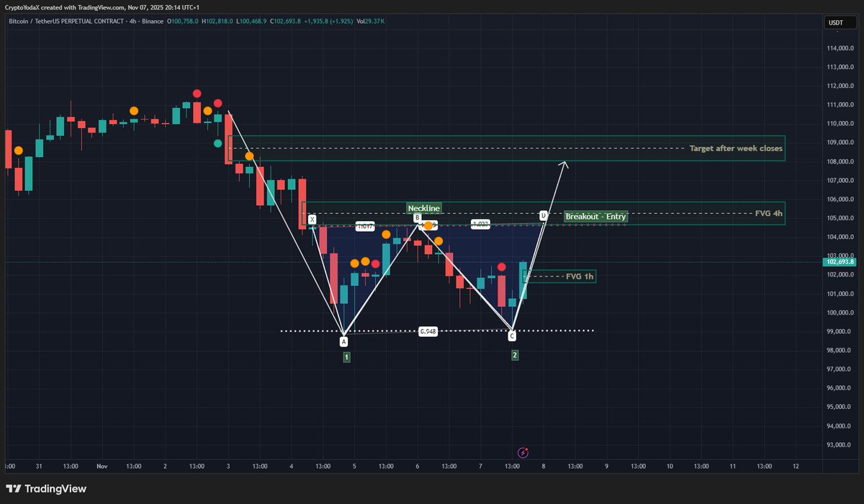Image resolution: width=864 pixels, height=504 pixels.
Task: Click the date label 31 on time axis
Action: click(39, 467)
